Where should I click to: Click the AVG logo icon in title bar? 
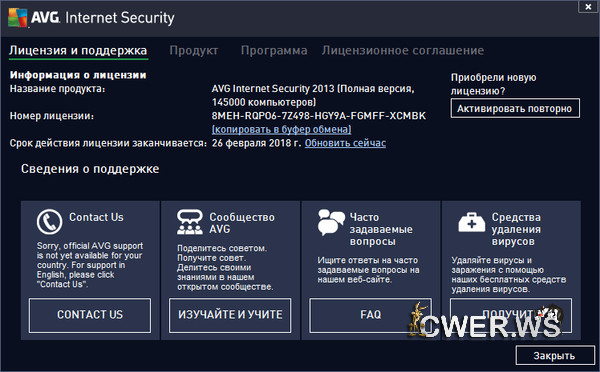tap(18, 18)
